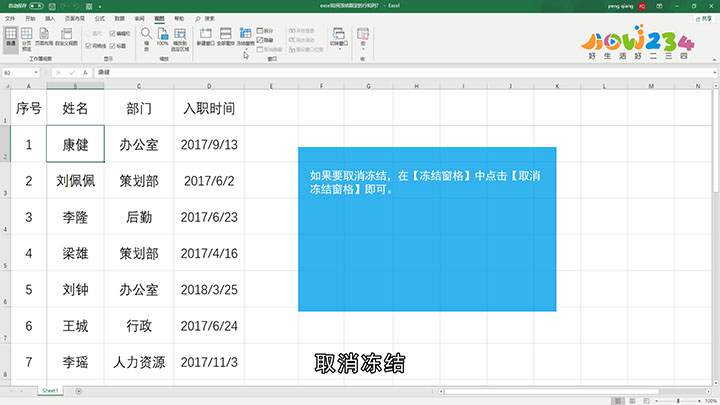This screenshot has width=720, height=405.
Task: Open the Page Layout (页面布局) ribbon tab
Action: 75,18
